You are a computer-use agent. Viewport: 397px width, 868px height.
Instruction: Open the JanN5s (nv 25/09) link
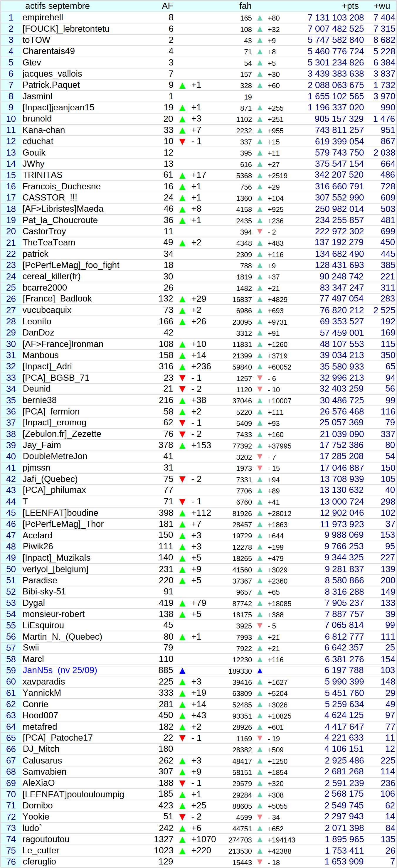(x=60, y=670)
